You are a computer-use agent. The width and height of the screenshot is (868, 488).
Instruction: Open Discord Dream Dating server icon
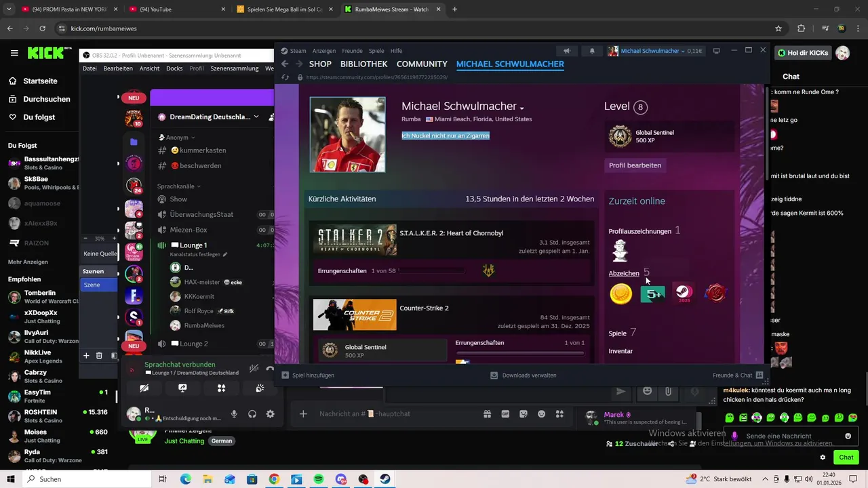134,252
